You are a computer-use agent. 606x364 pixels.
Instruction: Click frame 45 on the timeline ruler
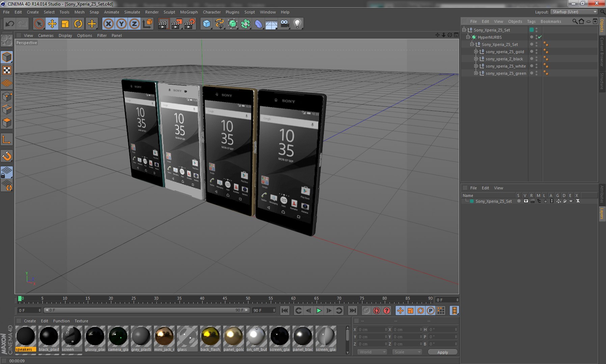click(225, 299)
